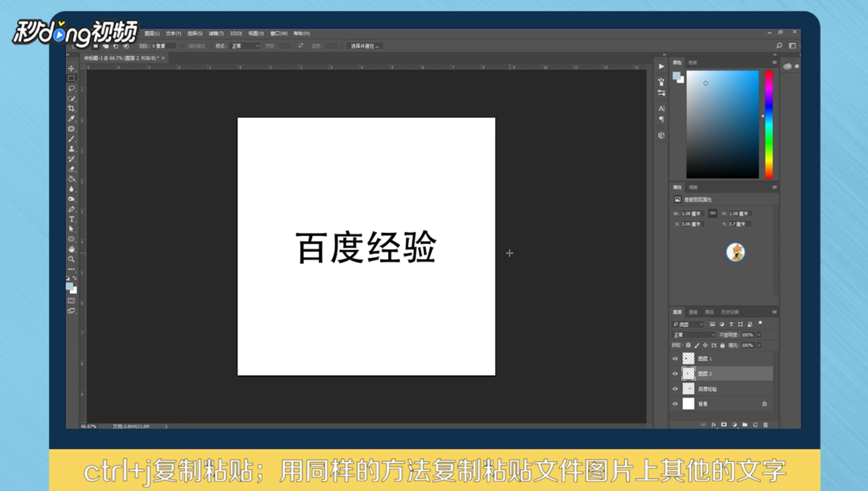Click the foreground color swatch in toolbar
The height and width of the screenshot is (491, 868).
coord(69,286)
